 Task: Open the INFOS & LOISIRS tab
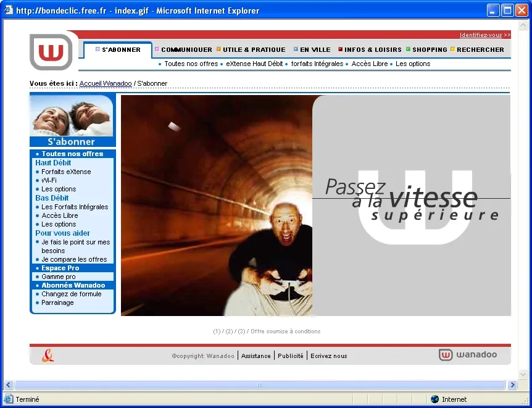(370, 49)
